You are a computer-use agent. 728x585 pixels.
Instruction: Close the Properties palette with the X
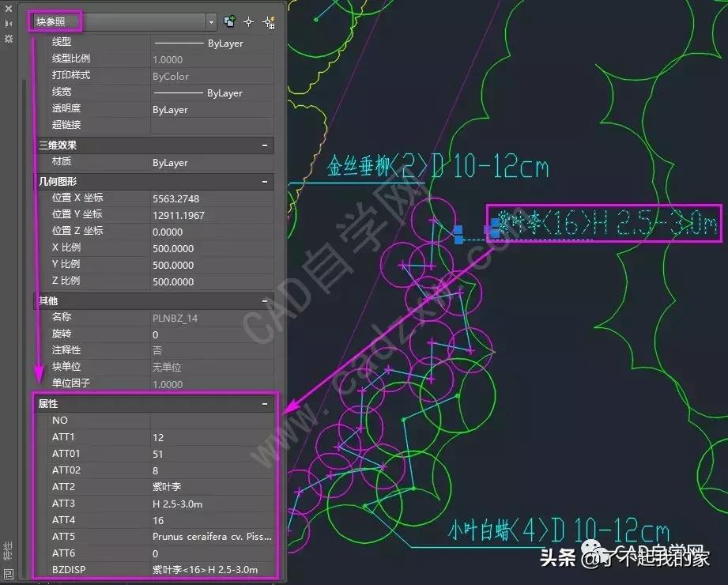(x=9, y=8)
